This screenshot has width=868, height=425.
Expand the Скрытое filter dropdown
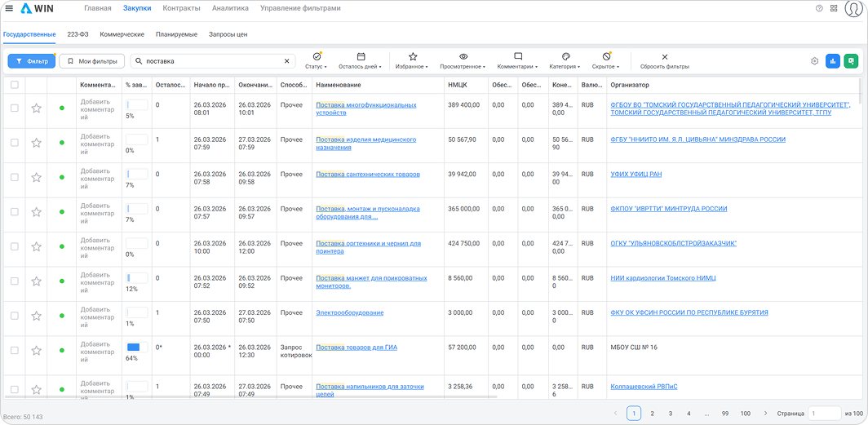coord(605,61)
